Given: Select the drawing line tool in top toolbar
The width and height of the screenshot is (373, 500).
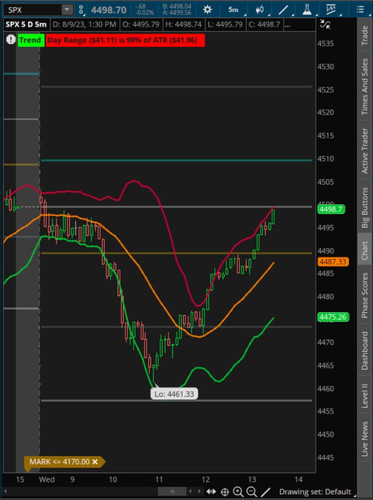Looking at the screenshot, I should pyautogui.click(x=283, y=10).
